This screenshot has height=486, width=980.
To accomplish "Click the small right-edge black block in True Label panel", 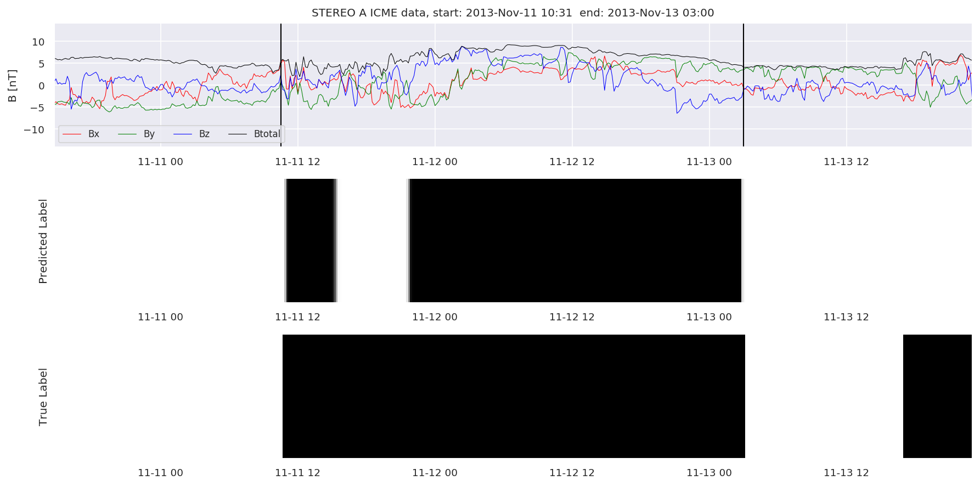I will click(937, 396).
